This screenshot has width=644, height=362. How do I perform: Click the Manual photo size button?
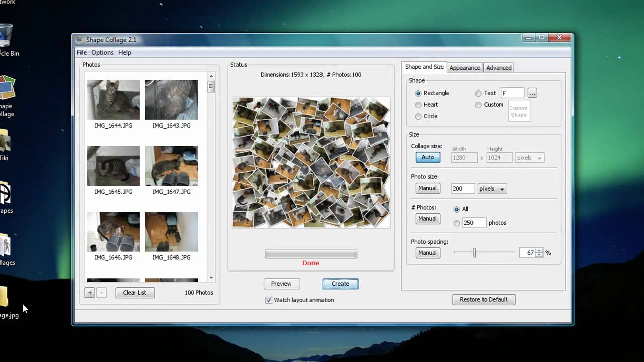pos(427,188)
